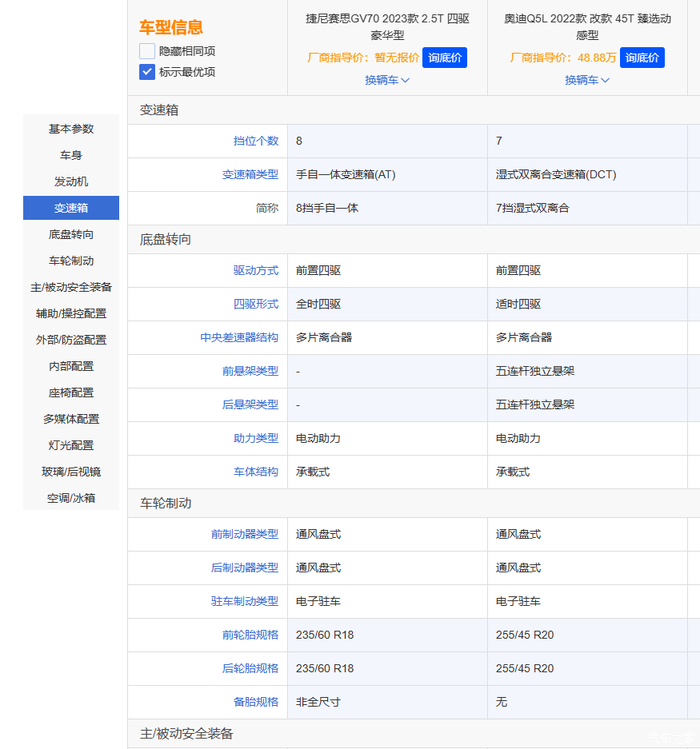Select the highlighted 变速箱 sidebar item
This screenshot has width=700, height=749.
(71, 208)
